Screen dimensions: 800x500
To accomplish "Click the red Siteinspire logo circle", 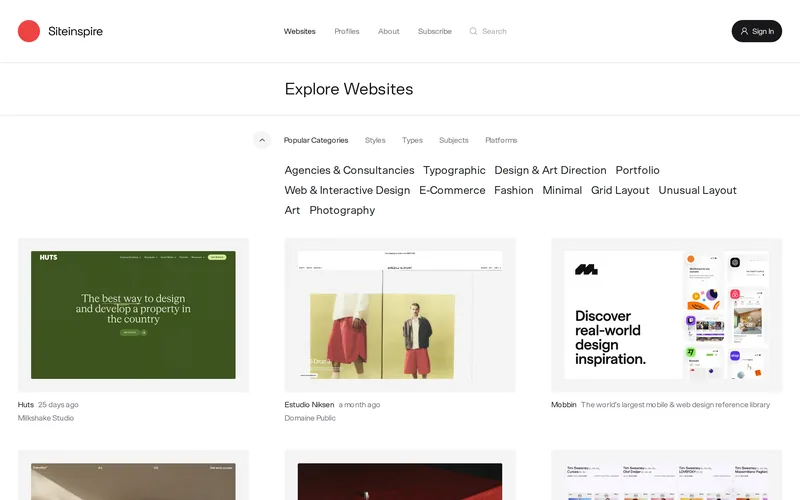I will coord(29,31).
